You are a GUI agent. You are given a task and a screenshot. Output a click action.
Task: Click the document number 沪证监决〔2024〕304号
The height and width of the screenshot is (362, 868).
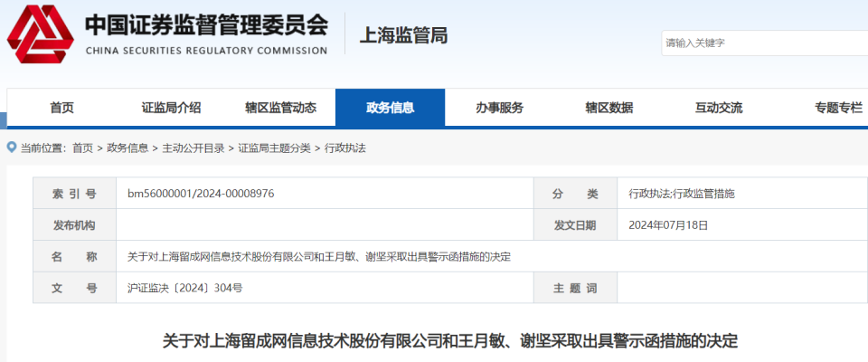pos(184,289)
